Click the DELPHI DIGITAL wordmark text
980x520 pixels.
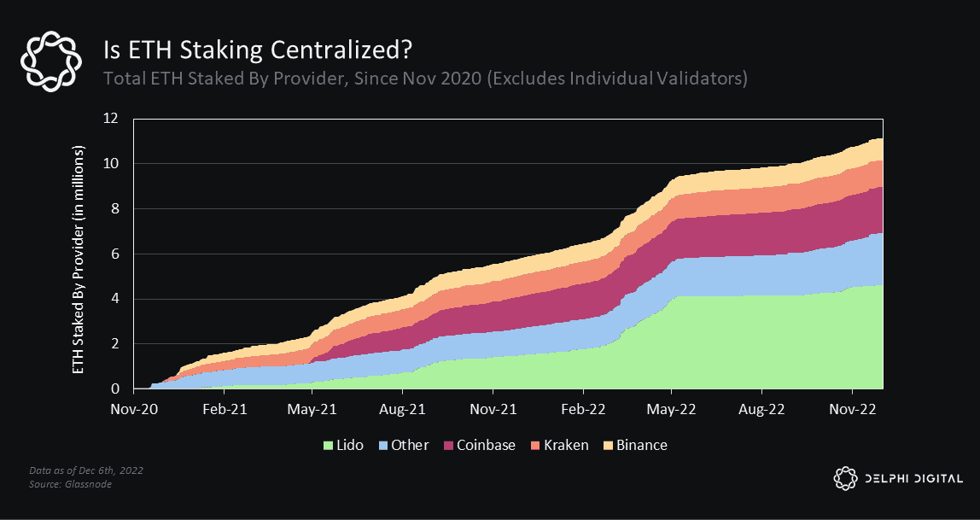[913, 479]
